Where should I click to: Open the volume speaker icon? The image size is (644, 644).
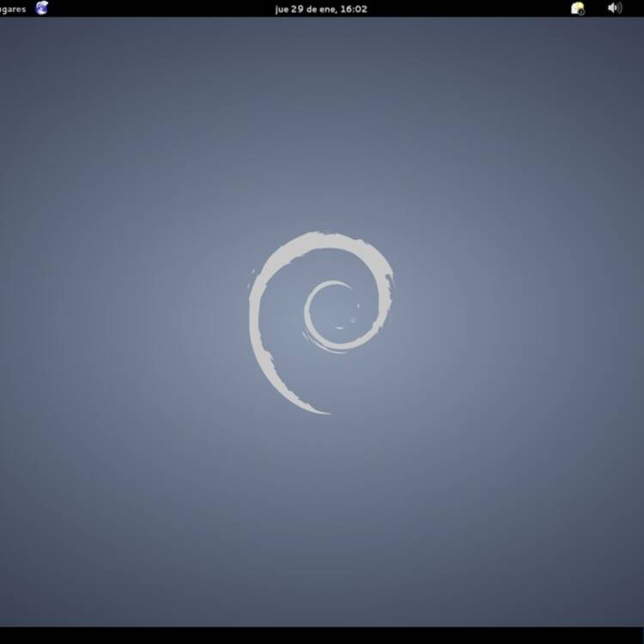pyautogui.click(x=615, y=8)
